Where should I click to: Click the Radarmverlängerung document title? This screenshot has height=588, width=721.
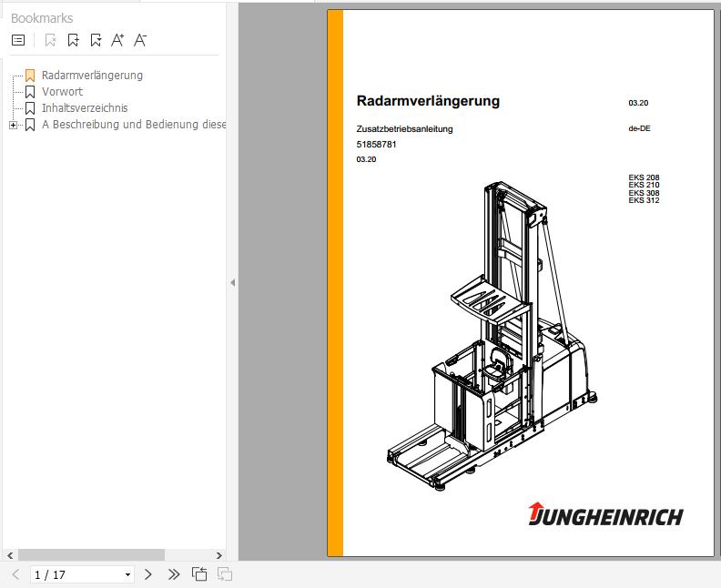[428, 101]
